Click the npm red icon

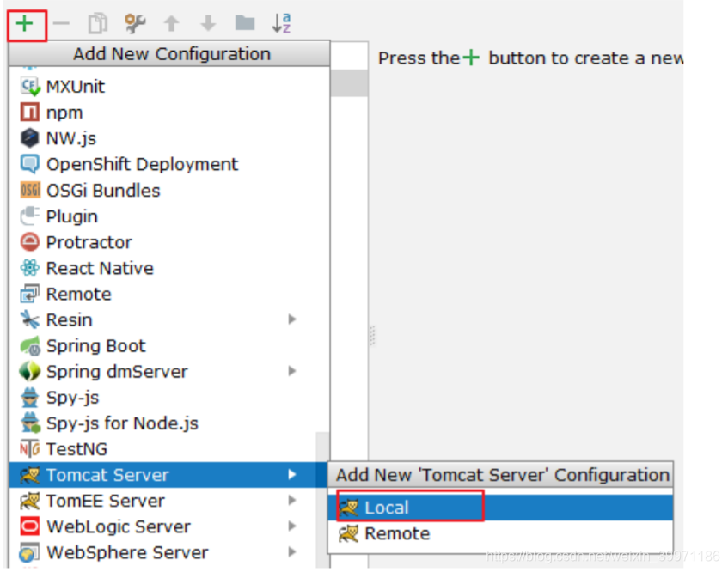pyautogui.click(x=29, y=113)
